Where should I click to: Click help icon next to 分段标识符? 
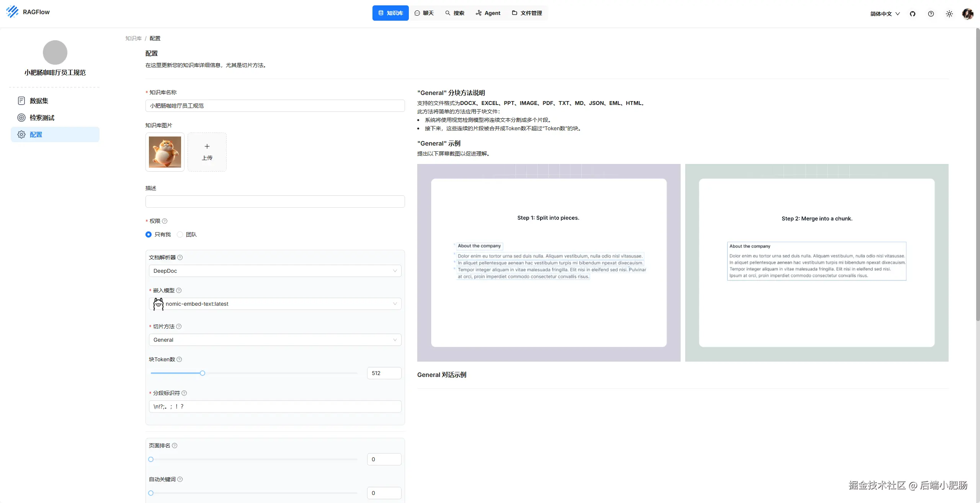click(x=184, y=393)
